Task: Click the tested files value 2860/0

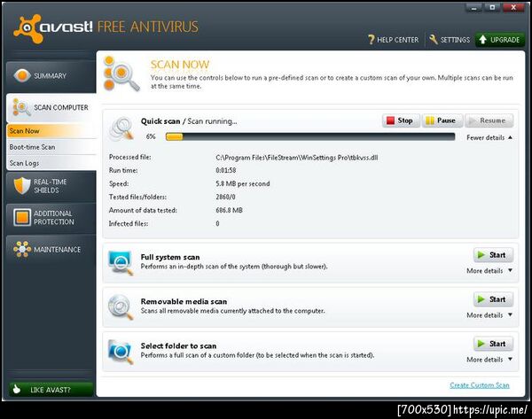Action: 225,197
